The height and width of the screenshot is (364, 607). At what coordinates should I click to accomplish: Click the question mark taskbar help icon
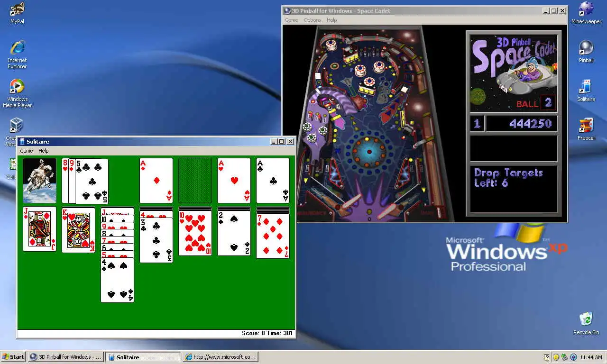pos(547,357)
